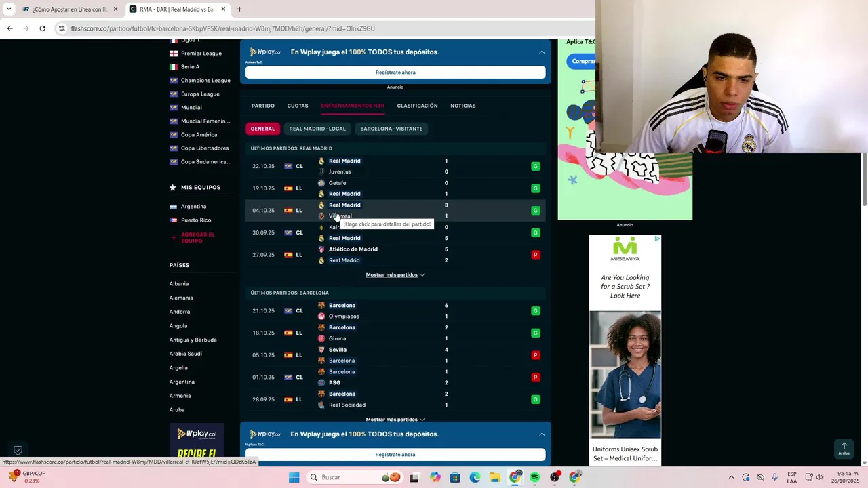Open Copa Libertadores in sidebar
The height and width of the screenshot is (488, 868).
point(205,148)
